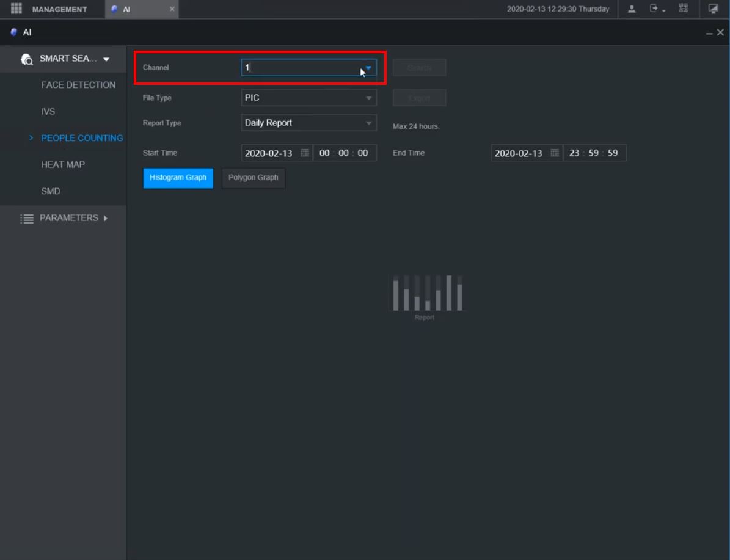
Task: Open the display monitor icon
Action: click(714, 9)
